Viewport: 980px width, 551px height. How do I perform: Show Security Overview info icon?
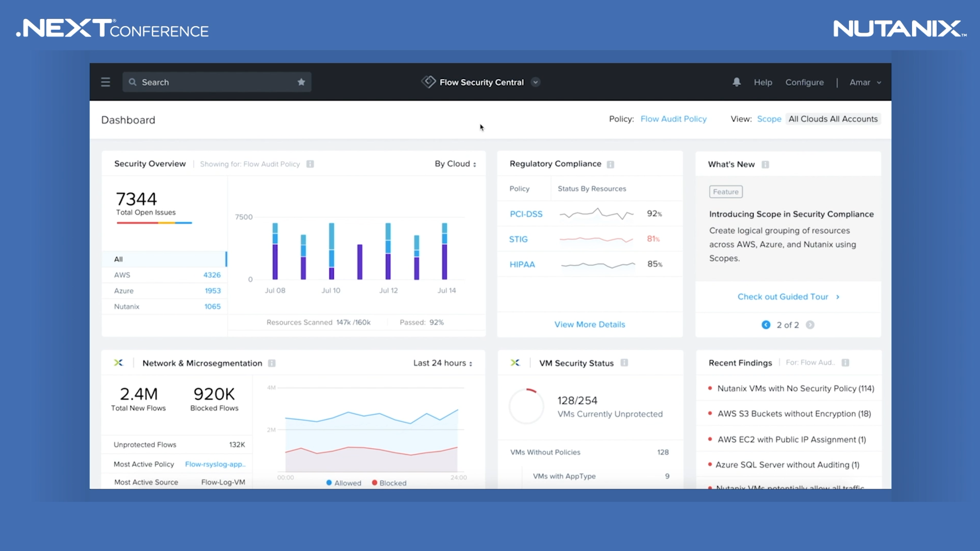tap(310, 164)
